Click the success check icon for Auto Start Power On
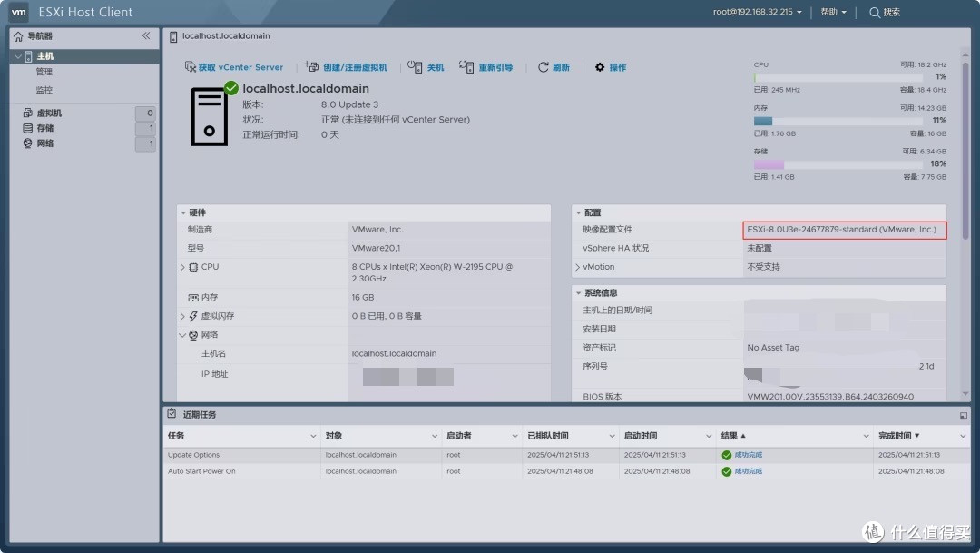Viewport: 980px width, 553px height. [x=726, y=471]
